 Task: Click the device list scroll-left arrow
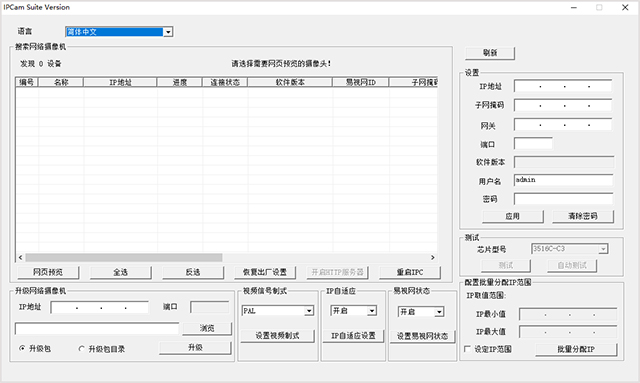[20, 257]
